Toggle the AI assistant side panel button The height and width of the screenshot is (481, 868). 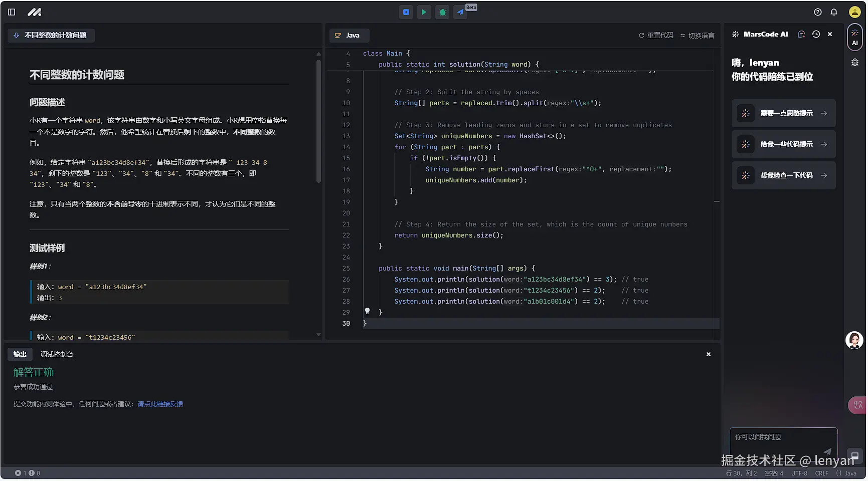point(855,38)
